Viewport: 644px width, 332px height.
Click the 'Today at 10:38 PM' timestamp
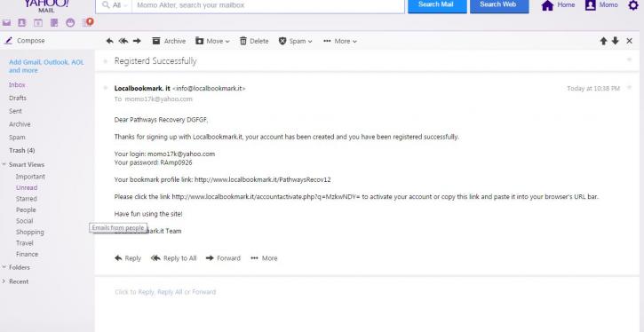pyautogui.click(x=593, y=88)
